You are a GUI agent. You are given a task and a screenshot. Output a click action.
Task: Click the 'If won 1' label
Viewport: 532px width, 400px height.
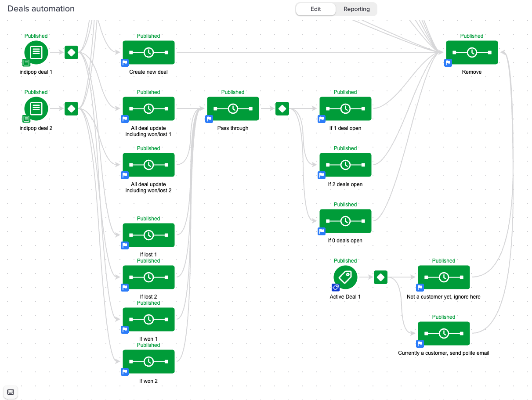148,339
